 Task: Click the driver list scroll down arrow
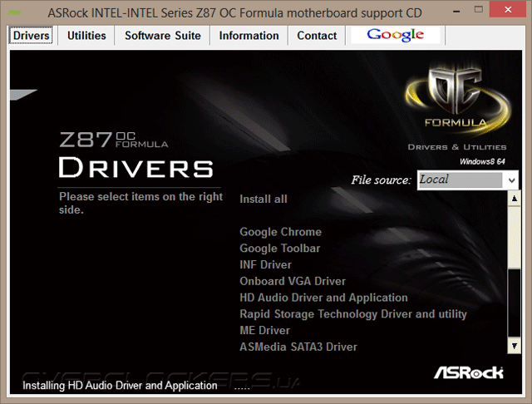coord(515,346)
